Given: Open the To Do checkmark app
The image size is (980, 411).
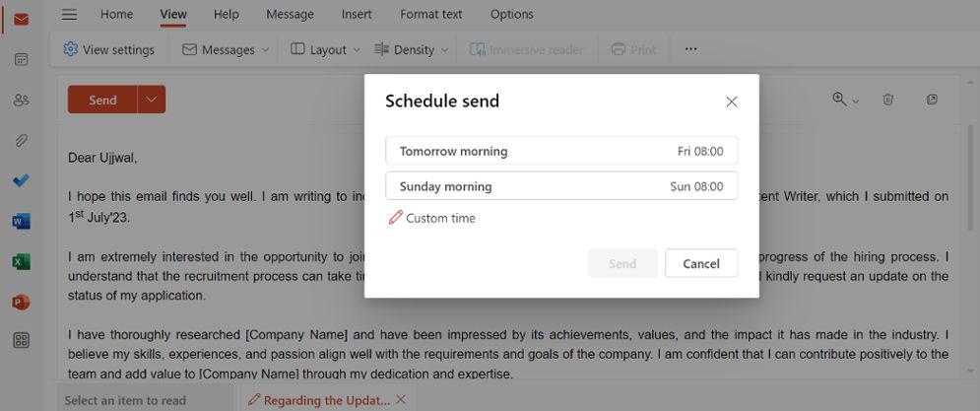Looking at the screenshot, I should tap(21, 180).
